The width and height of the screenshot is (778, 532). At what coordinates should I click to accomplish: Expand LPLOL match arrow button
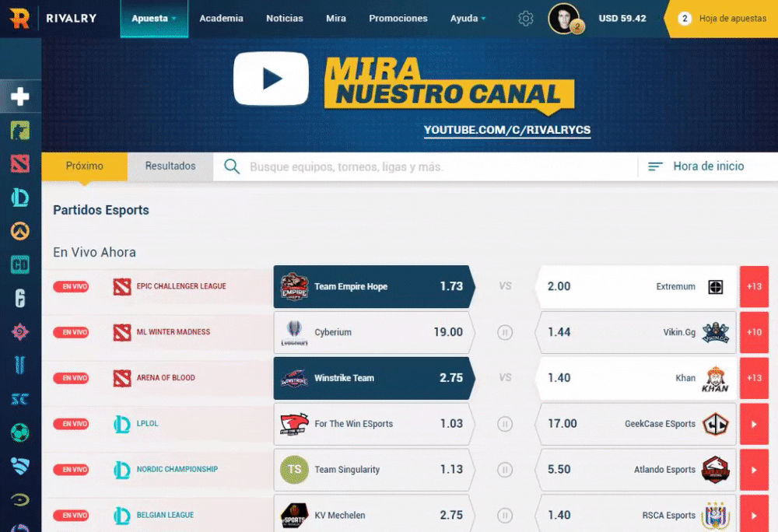(754, 424)
